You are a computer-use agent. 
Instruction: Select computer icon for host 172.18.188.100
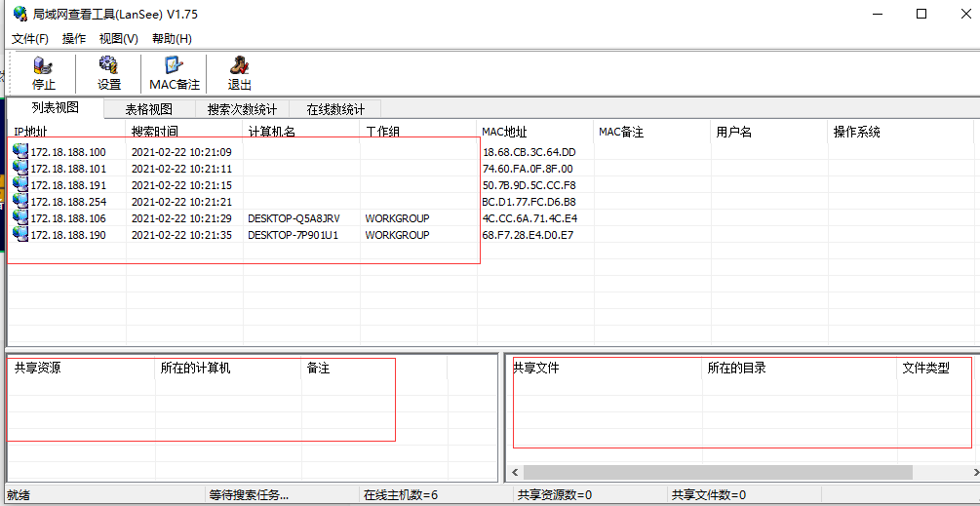[x=20, y=152]
